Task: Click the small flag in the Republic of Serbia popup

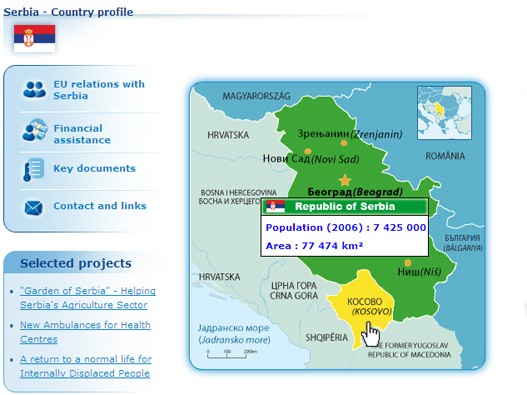Action: click(275, 206)
